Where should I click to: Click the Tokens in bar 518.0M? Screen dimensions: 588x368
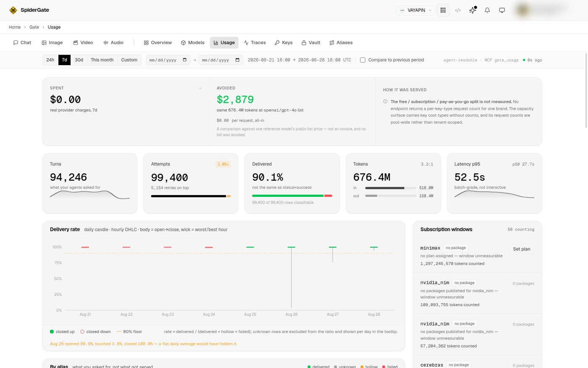click(x=391, y=188)
